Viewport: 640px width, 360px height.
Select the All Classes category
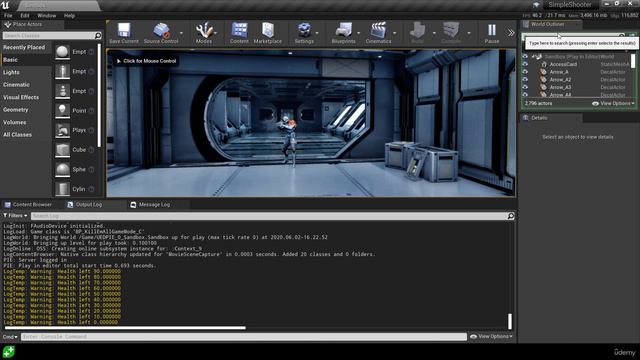coord(18,135)
